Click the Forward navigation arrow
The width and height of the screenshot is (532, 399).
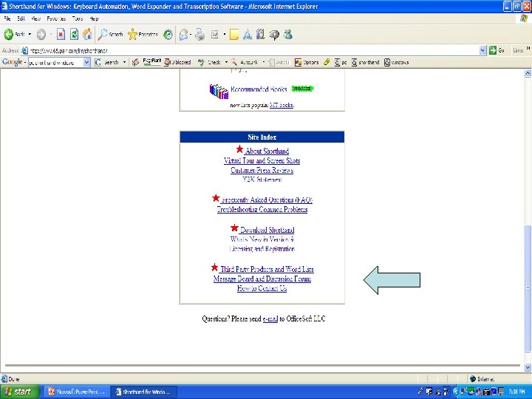[41, 34]
